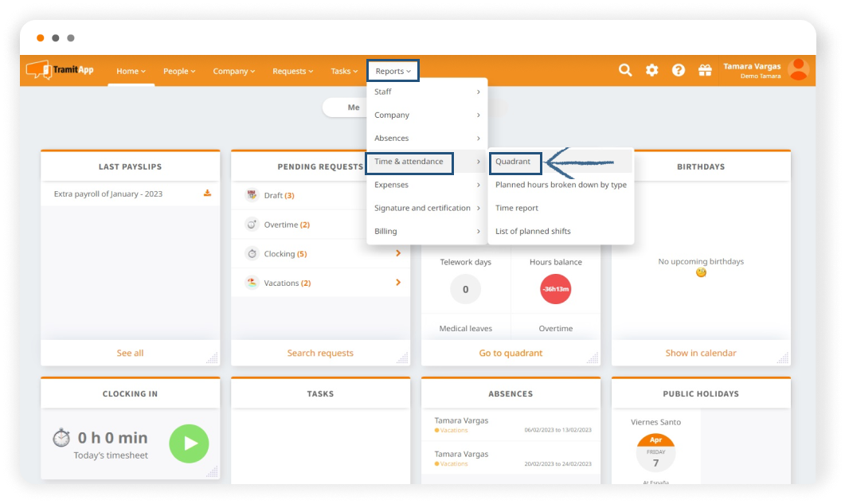Screen dimensions: 845x504
Task: Download Extra payroll of January payslip
Action: click(207, 193)
